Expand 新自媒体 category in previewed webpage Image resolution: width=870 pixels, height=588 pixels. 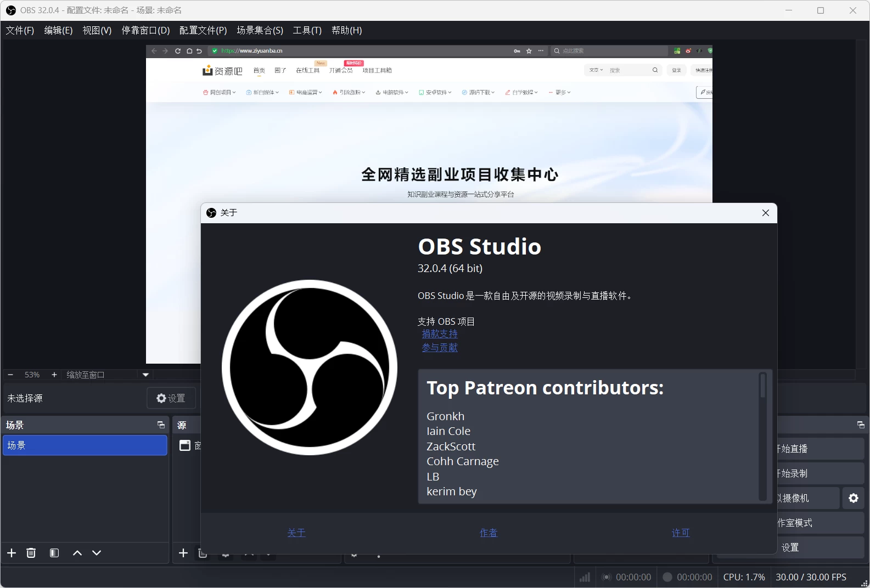click(263, 93)
